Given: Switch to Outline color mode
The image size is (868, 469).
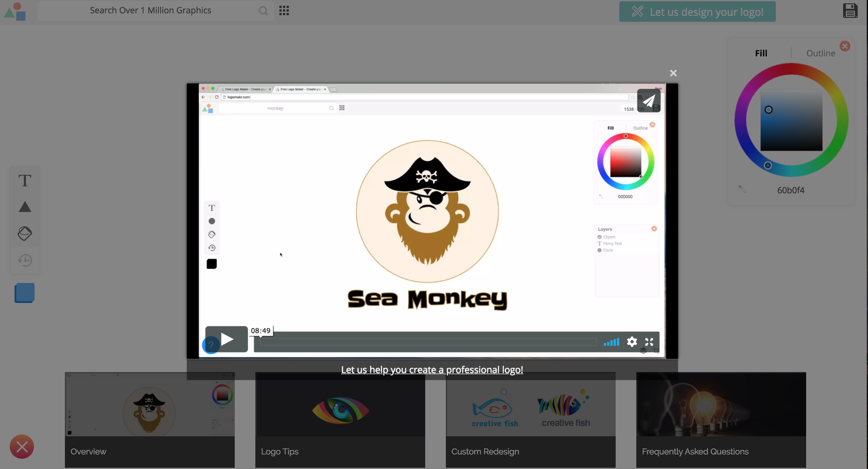Looking at the screenshot, I should coord(821,52).
